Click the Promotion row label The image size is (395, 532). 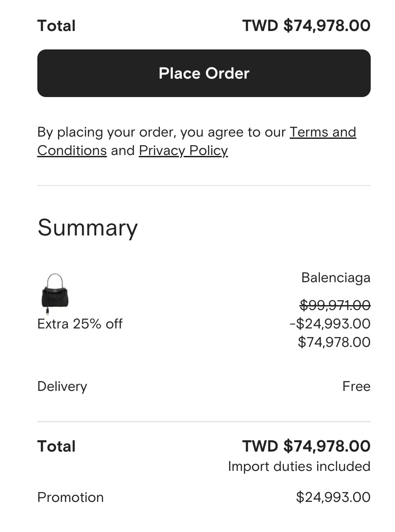tap(70, 497)
